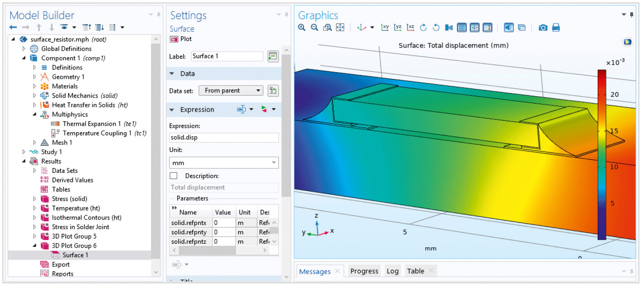Switch to the YZ view
This screenshot has width=644, height=285.
(x=398, y=28)
